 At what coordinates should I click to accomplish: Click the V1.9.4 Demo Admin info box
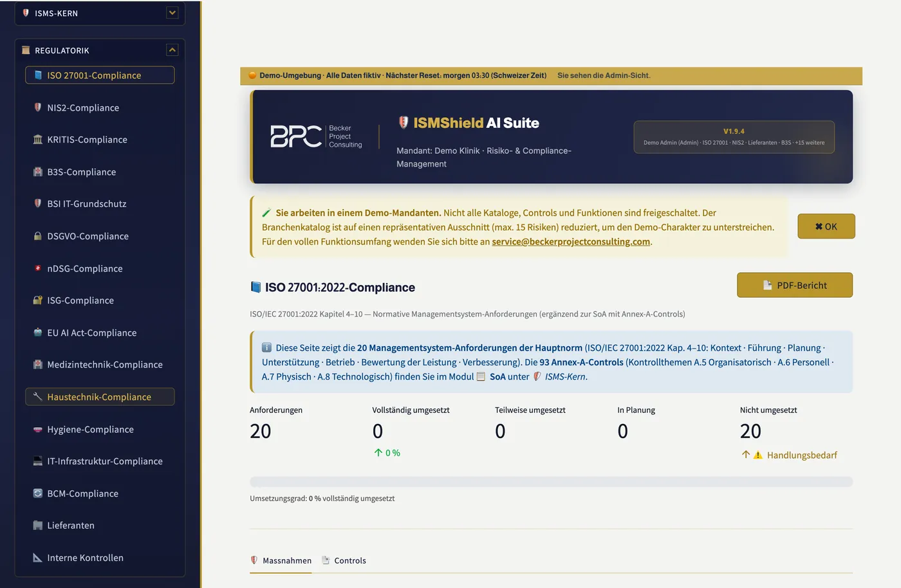click(734, 137)
